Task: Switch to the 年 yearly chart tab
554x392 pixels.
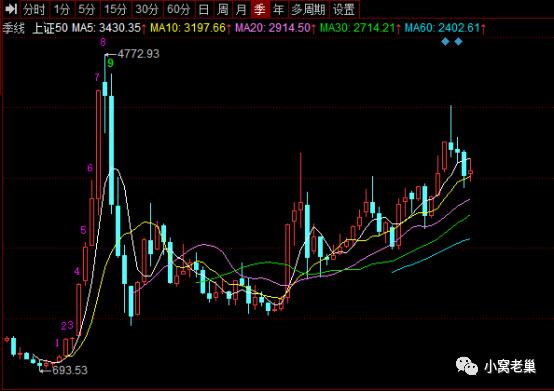Action: point(278,9)
